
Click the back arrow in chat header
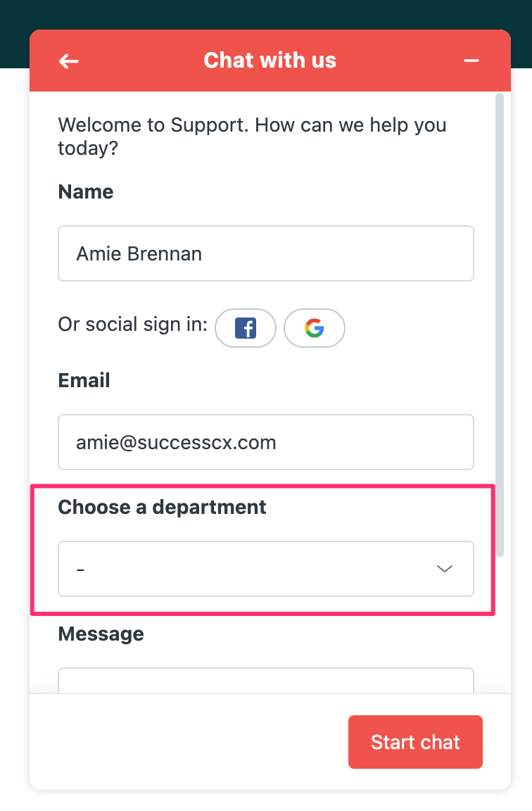click(x=69, y=61)
